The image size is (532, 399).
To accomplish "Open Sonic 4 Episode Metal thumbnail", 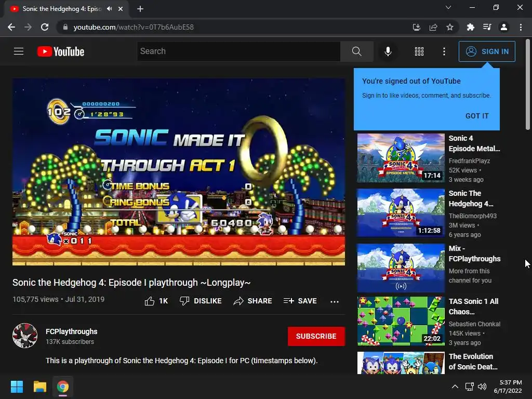I will tap(401, 158).
